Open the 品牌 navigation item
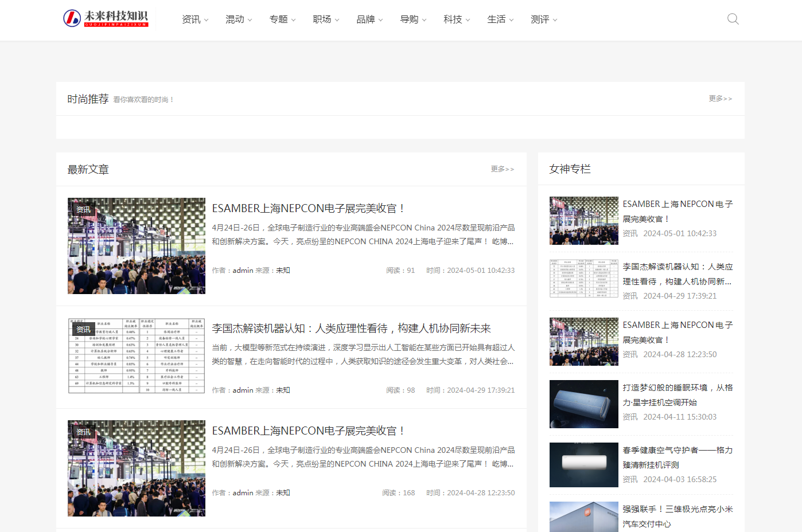 tap(365, 19)
